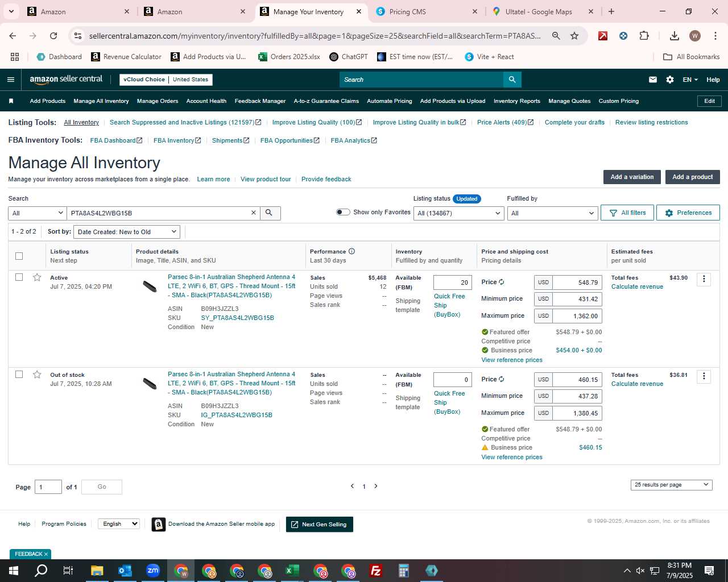
Task: Close the FEEDBACK tab widget
Action: 46,554
